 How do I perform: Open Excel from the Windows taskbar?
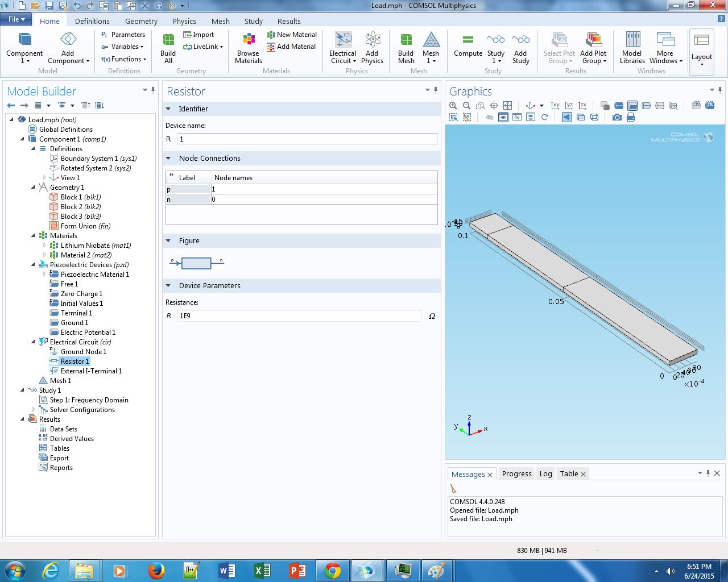coord(262,570)
